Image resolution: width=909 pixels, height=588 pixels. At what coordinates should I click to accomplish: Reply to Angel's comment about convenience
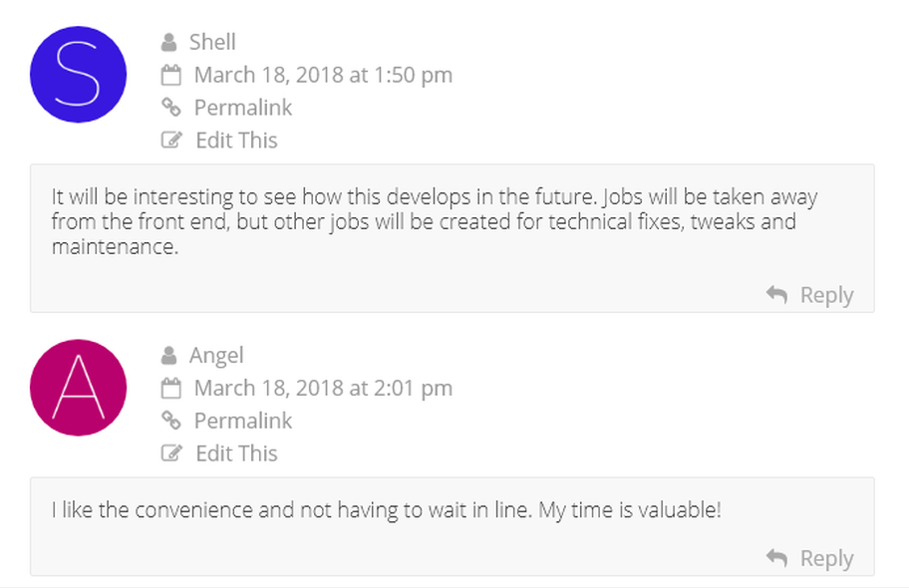(826, 558)
